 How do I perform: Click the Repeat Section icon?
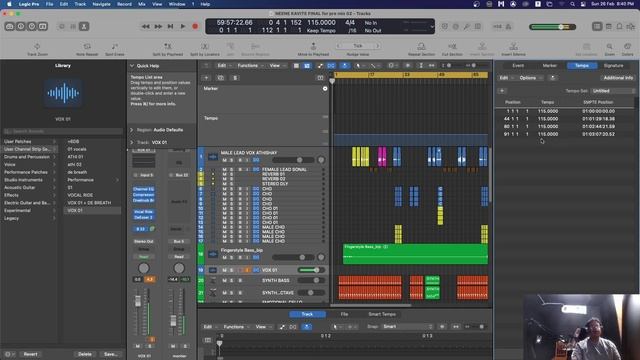click(421, 47)
